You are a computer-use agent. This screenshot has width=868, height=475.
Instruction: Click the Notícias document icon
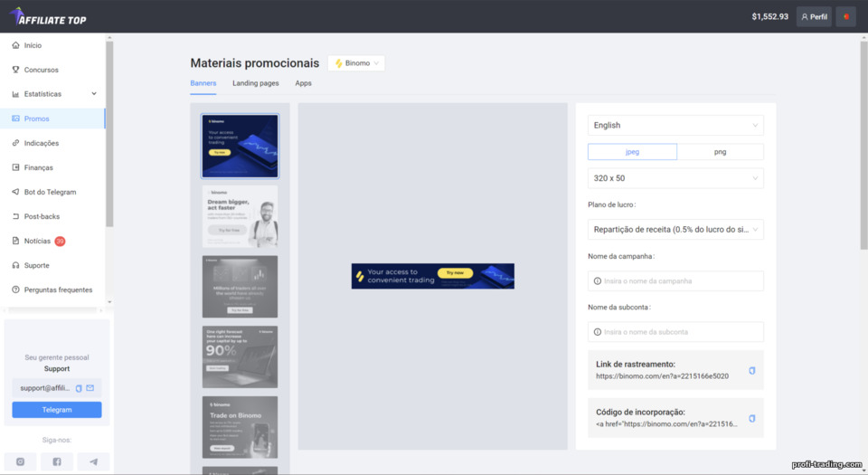pos(15,241)
